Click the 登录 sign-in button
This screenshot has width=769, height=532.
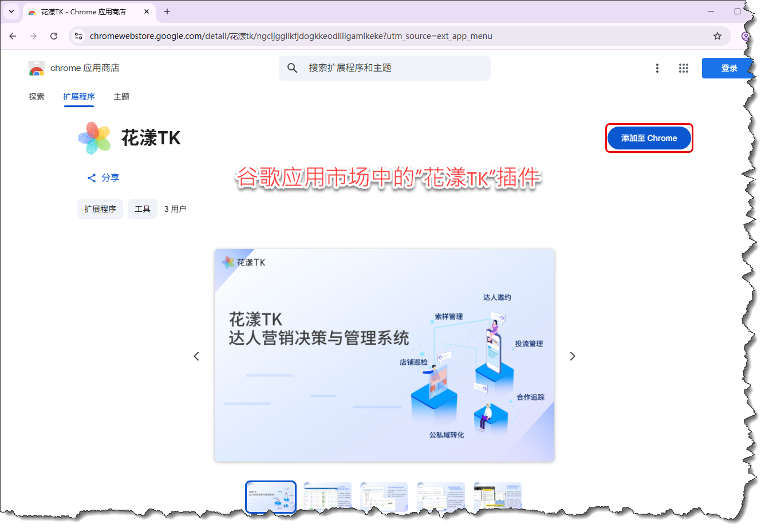point(728,68)
